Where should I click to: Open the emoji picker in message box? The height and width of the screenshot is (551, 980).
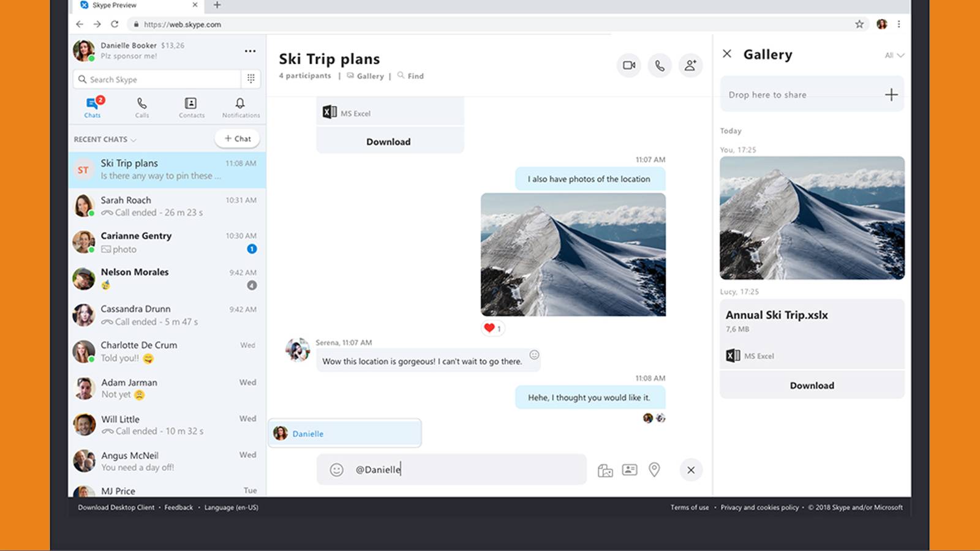[x=336, y=470]
